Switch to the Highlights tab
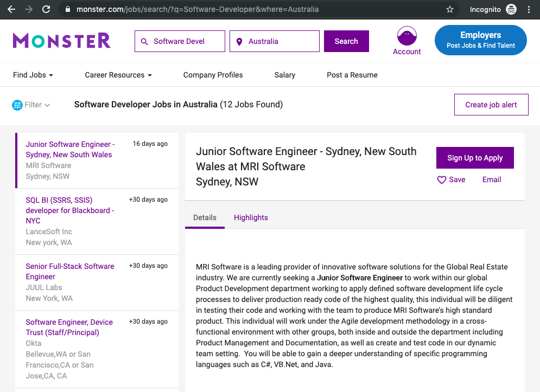The height and width of the screenshot is (392, 540). (x=251, y=218)
